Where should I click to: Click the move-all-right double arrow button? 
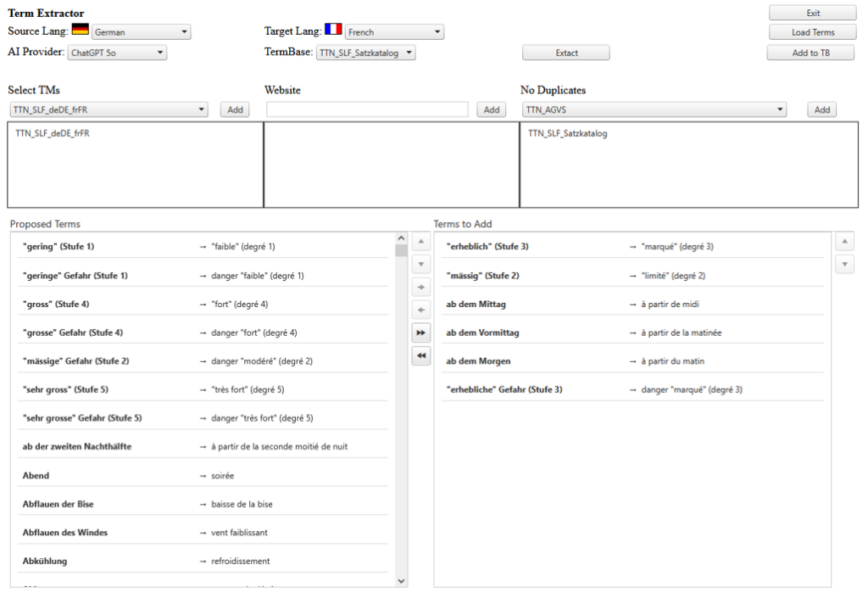(x=420, y=334)
